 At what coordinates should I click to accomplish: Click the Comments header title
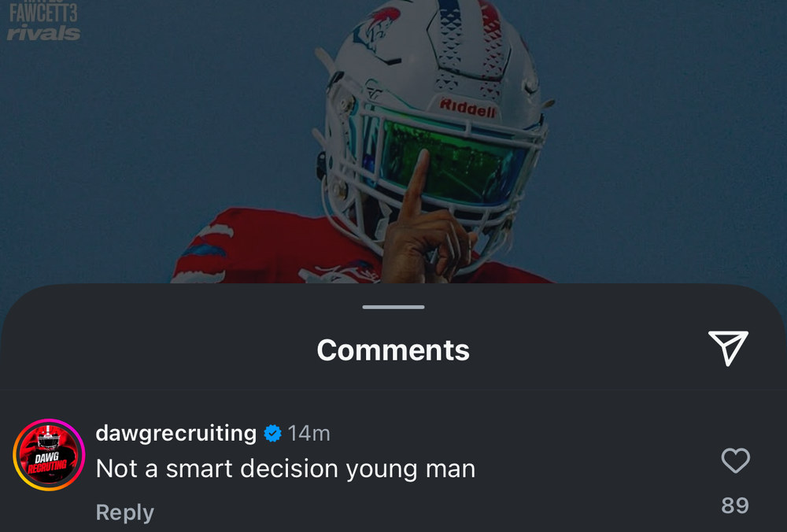393,350
